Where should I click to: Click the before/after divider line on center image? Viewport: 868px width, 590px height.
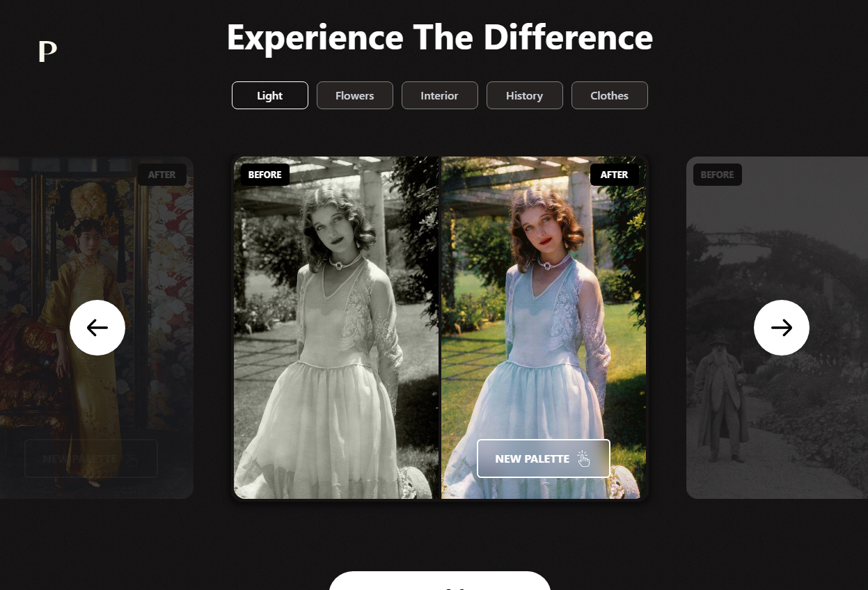440,328
